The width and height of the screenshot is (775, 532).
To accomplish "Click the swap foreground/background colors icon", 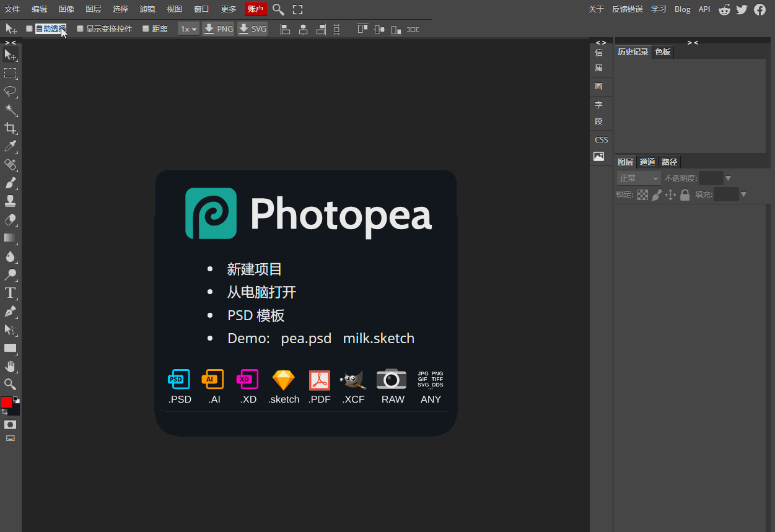I will 4,412.
